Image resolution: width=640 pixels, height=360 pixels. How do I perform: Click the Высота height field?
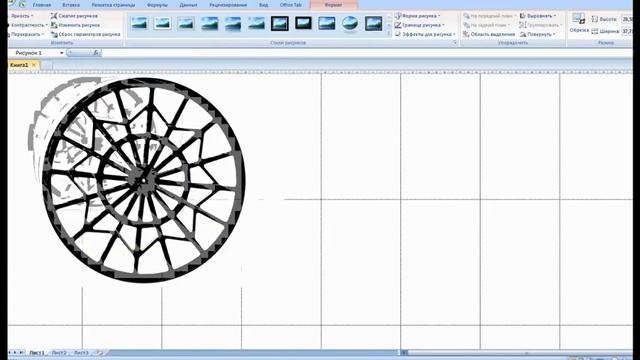627,19
